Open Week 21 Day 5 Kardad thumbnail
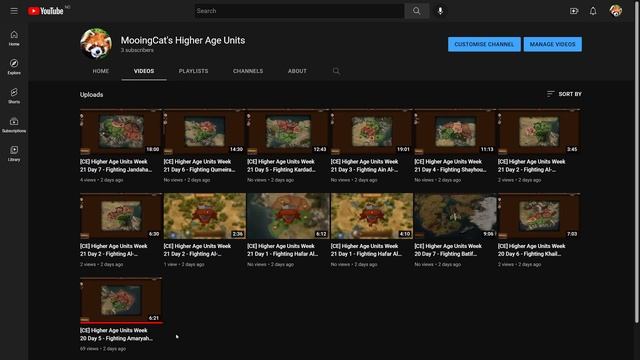 288,131
